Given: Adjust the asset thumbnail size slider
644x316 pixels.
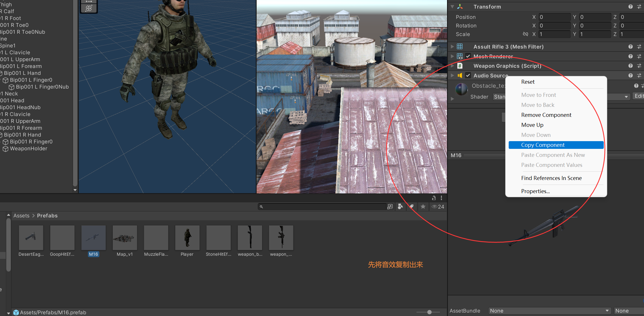Looking at the screenshot, I should [x=429, y=312].
